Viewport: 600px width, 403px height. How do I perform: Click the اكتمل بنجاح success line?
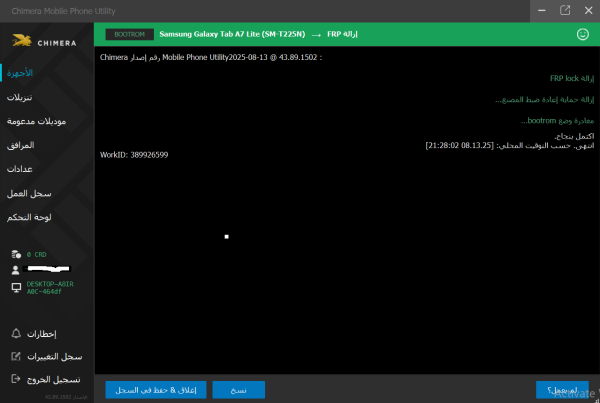(574, 136)
